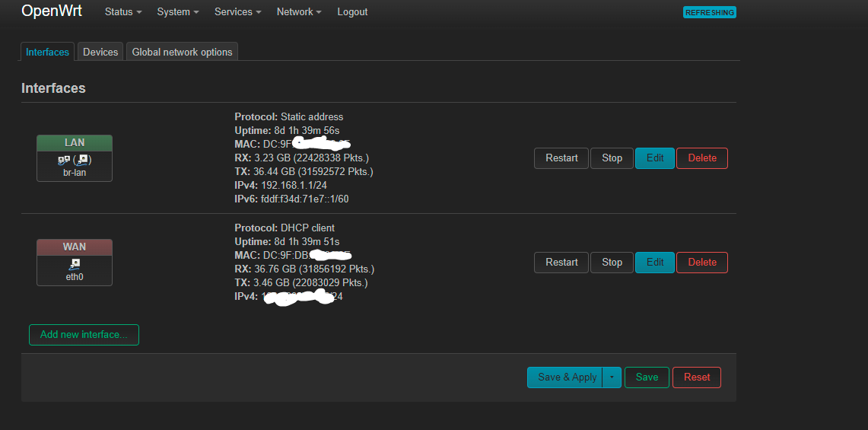
Task: Open Save & Apply options arrow
Action: tap(612, 377)
